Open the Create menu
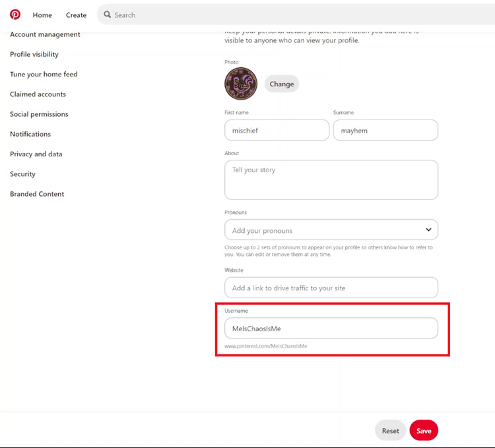495x448 pixels. (76, 15)
